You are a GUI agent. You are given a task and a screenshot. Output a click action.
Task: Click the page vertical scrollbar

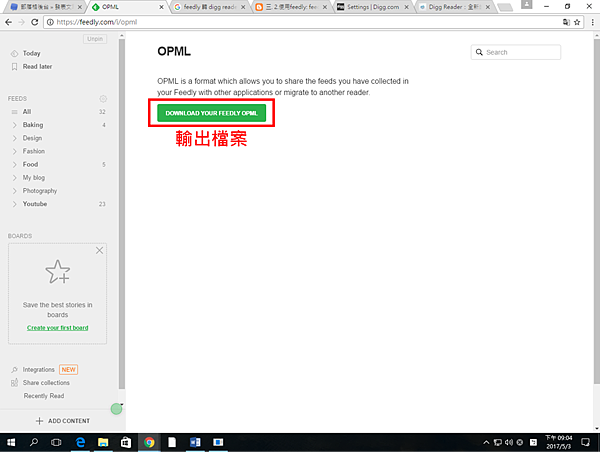[597, 210]
